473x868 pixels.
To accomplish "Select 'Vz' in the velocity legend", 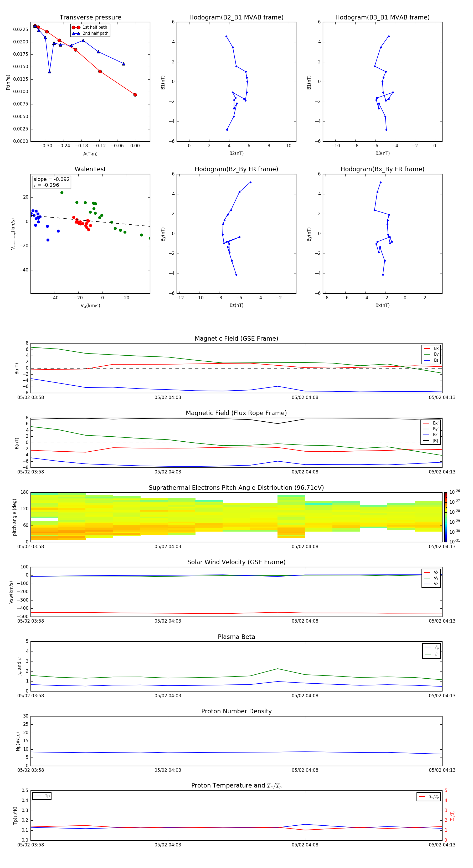I will click(x=431, y=584).
